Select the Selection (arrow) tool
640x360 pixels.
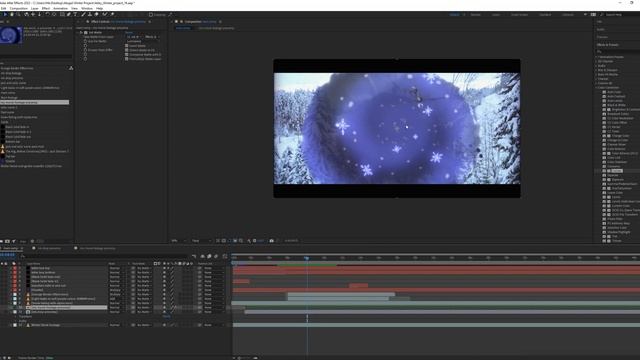pos(5,14)
